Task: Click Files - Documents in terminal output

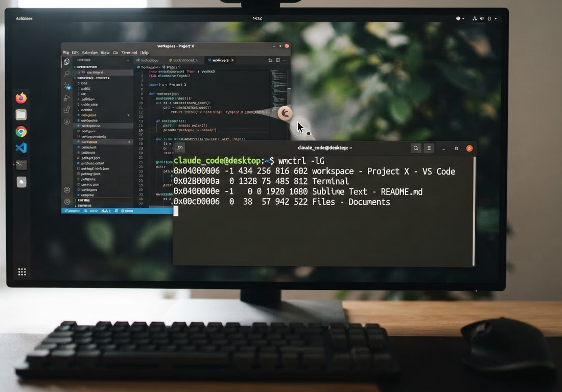Action: tap(352, 202)
